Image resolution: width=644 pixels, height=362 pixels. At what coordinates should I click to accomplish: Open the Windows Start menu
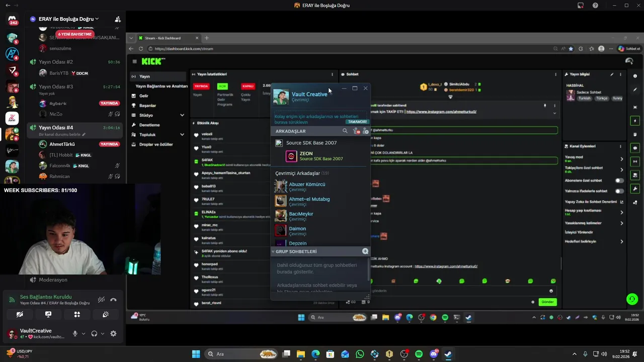(196, 354)
